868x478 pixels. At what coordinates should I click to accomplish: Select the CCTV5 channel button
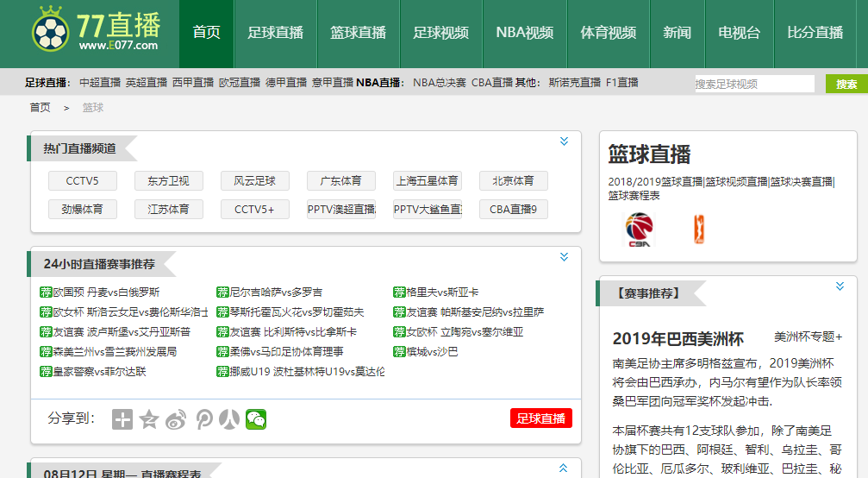82,181
